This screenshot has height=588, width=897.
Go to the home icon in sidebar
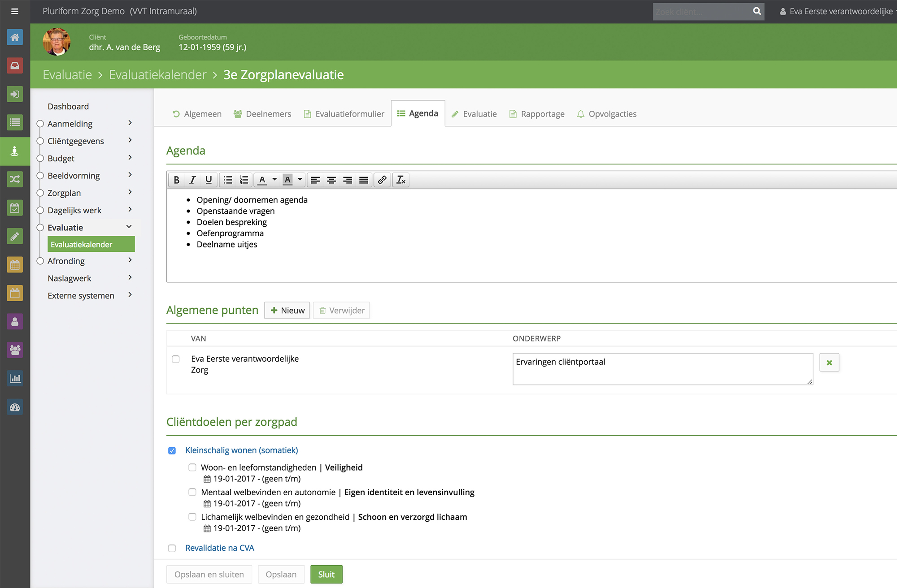click(15, 37)
